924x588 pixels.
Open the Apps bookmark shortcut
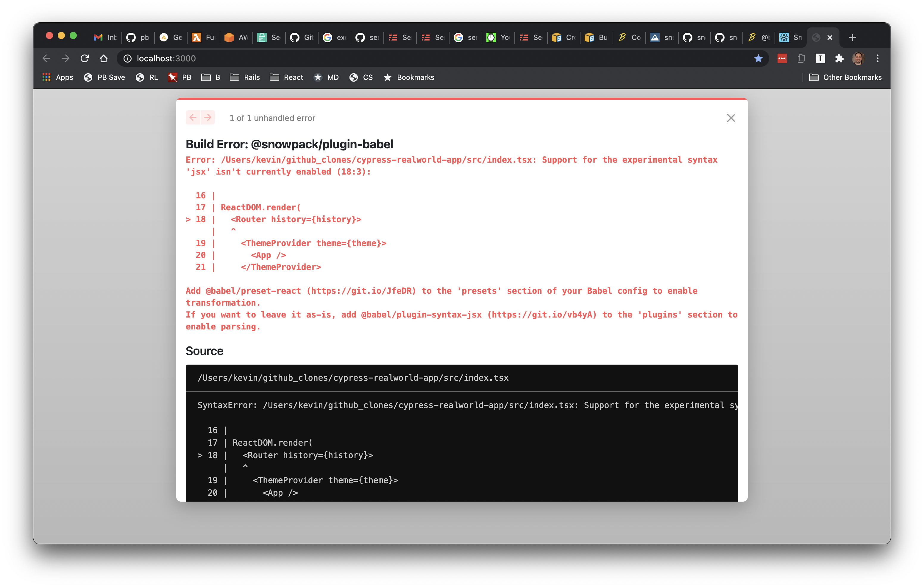click(x=57, y=77)
